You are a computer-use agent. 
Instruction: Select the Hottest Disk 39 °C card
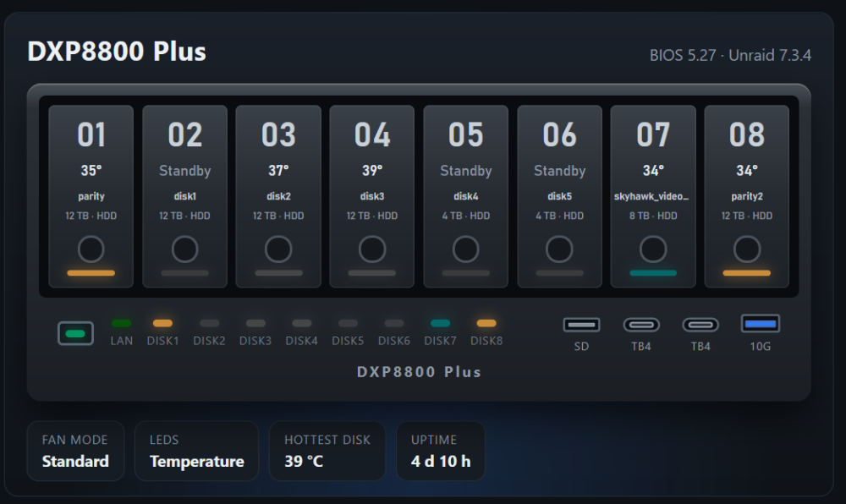327,451
